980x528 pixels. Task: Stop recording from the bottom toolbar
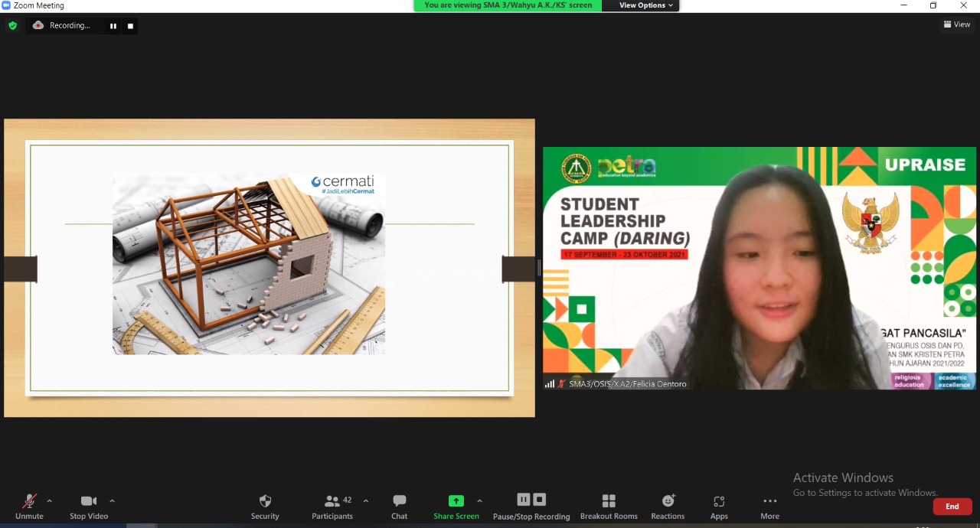tap(539, 500)
